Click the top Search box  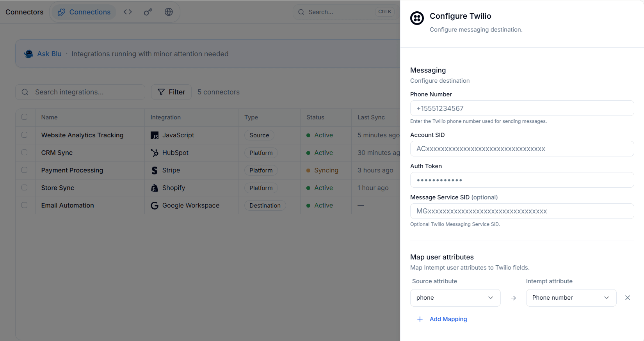345,12
